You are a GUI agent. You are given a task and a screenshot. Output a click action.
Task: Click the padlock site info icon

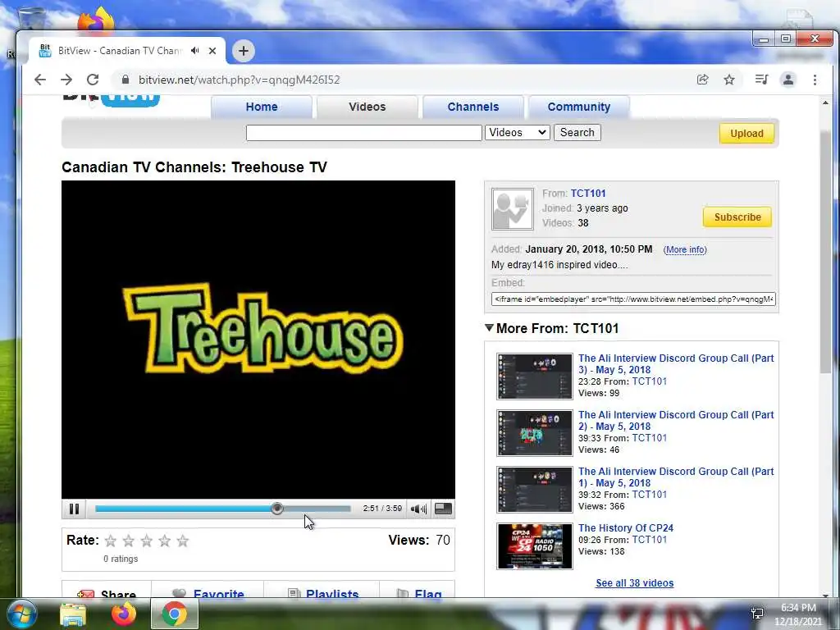[x=126, y=80]
